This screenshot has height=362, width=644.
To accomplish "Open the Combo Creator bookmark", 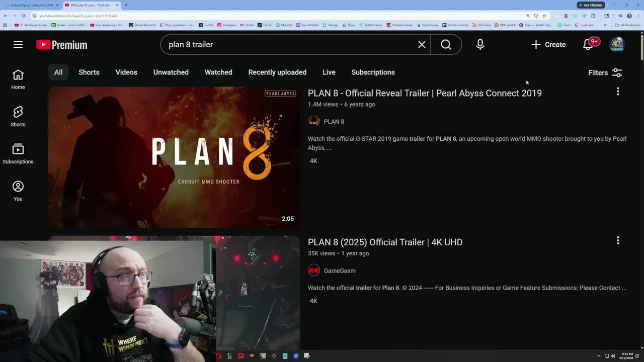I will click(455, 25).
